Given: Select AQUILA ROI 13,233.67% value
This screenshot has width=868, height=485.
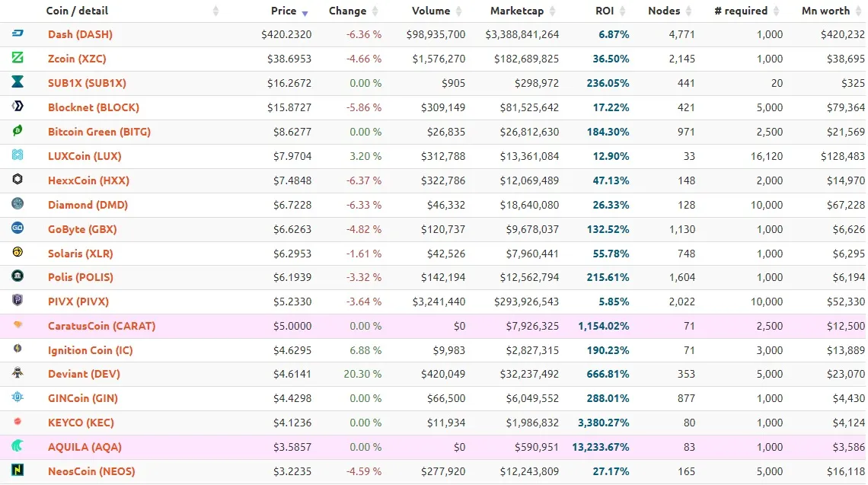Looking at the screenshot, I should pyautogui.click(x=601, y=448).
